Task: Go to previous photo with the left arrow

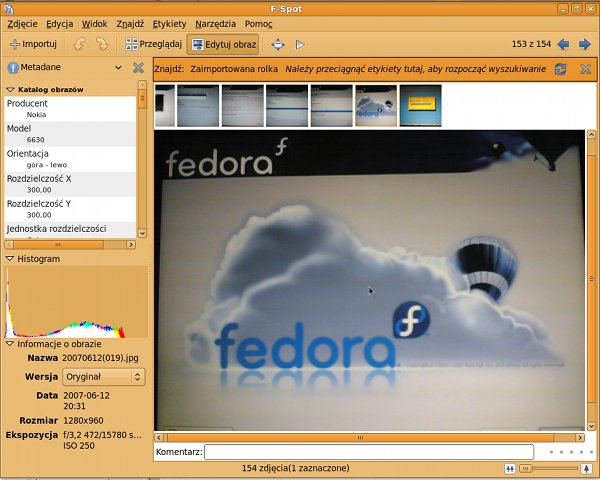Action: (563, 44)
